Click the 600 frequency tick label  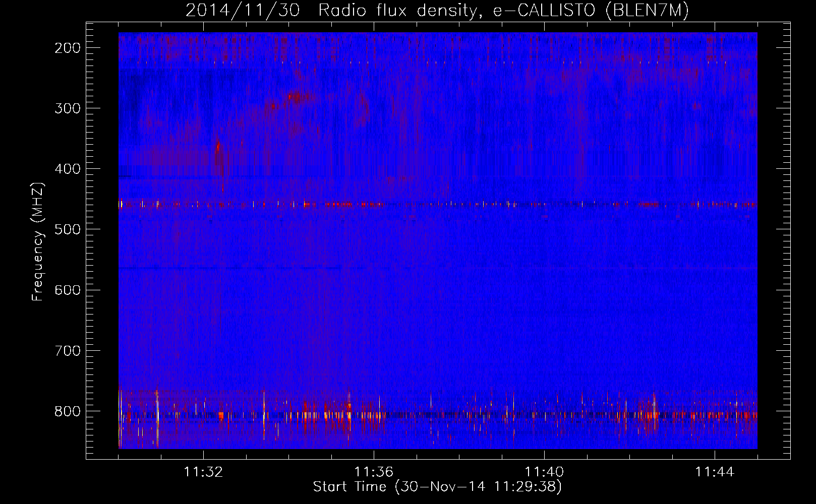(68, 290)
